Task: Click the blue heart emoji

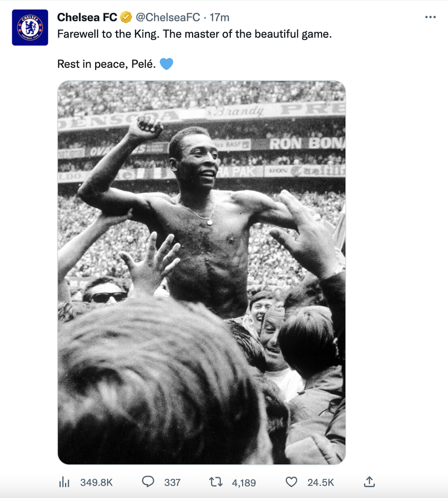Action: point(166,64)
